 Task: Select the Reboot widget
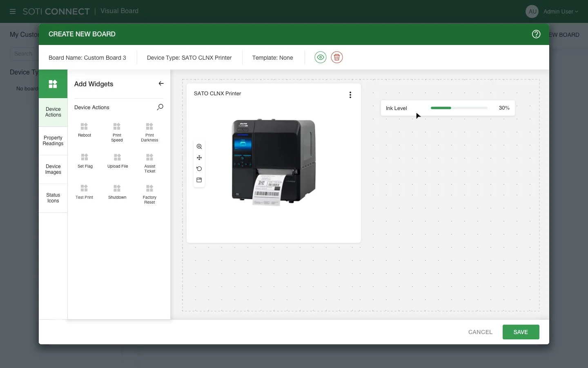pyautogui.click(x=85, y=130)
